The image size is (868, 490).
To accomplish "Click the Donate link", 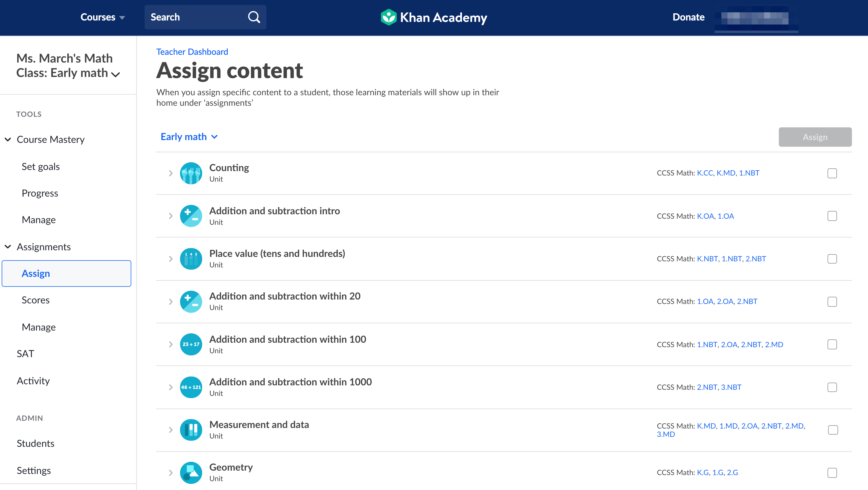I will click(689, 17).
